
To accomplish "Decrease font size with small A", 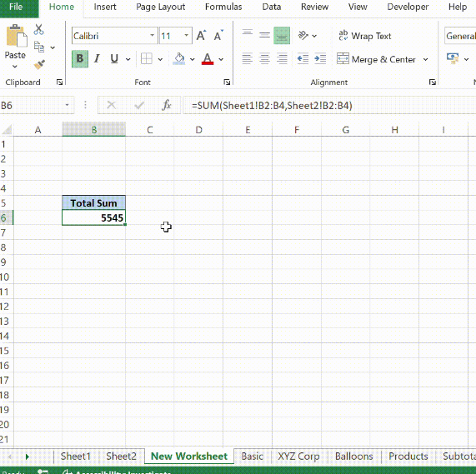I will [x=218, y=36].
